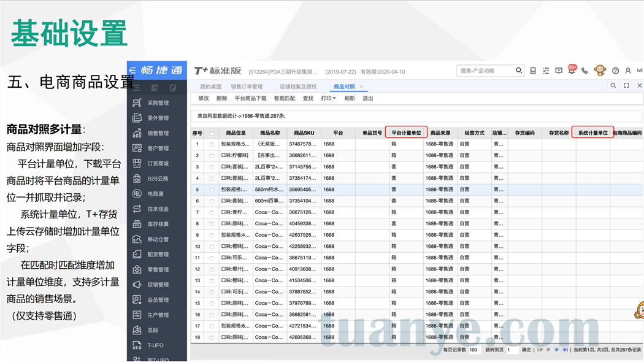Click the 智能匹配 toolbar button
The height and width of the screenshot is (362, 644).
285,98
